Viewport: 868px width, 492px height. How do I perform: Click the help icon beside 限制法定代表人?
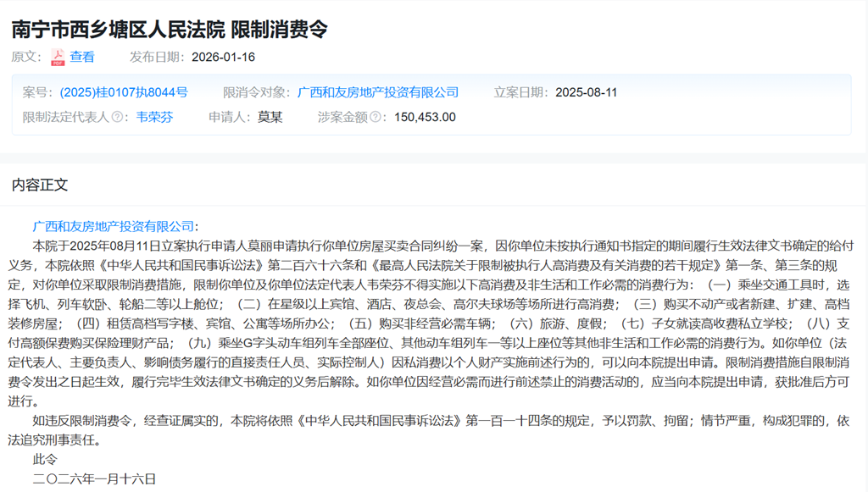[x=117, y=118]
